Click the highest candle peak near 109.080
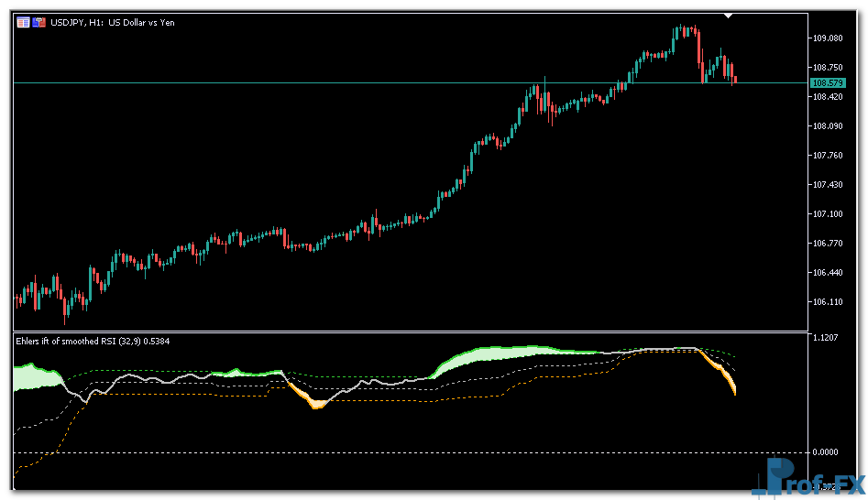868x500 pixels. [x=682, y=27]
